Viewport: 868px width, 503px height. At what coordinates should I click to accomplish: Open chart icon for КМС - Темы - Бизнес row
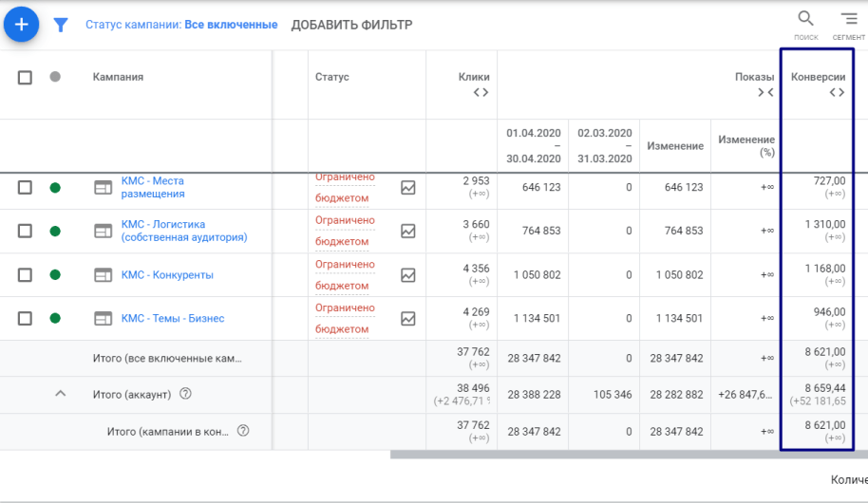click(x=408, y=319)
